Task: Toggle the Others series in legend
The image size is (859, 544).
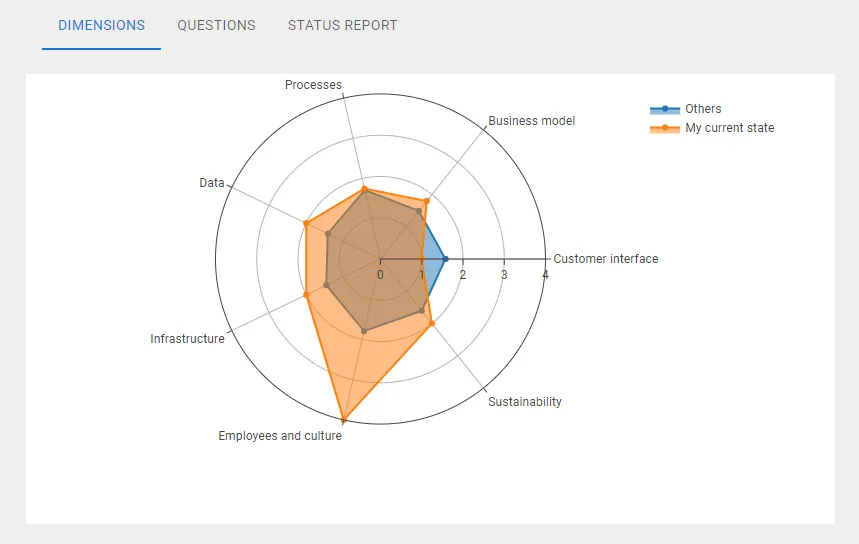Action: click(703, 109)
